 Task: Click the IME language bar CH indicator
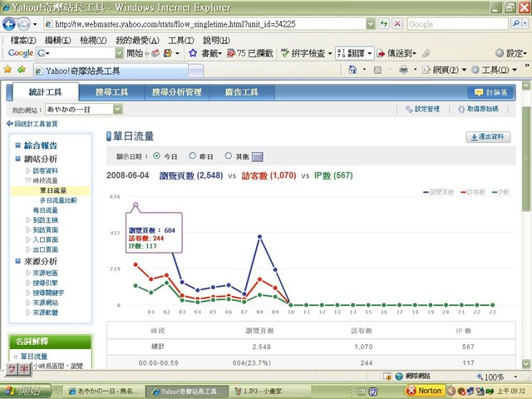coord(362,392)
